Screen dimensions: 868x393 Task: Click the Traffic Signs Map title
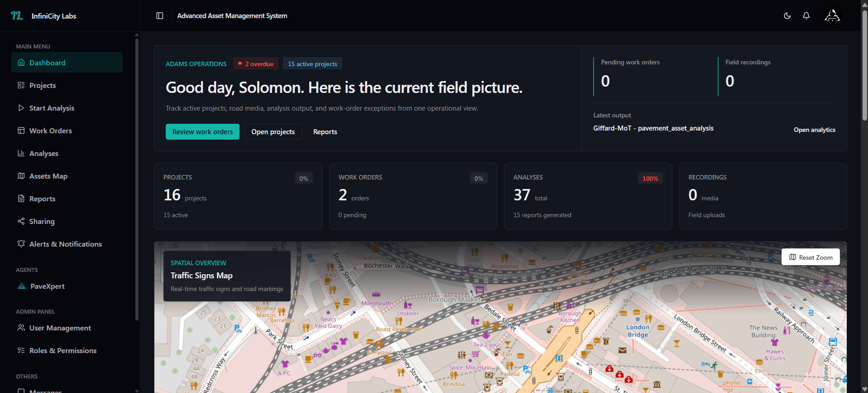coord(201,276)
